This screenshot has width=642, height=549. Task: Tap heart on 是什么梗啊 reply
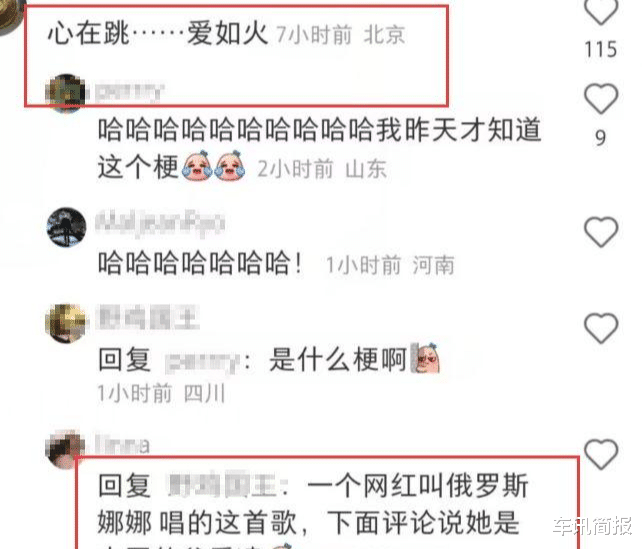pos(601,328)
